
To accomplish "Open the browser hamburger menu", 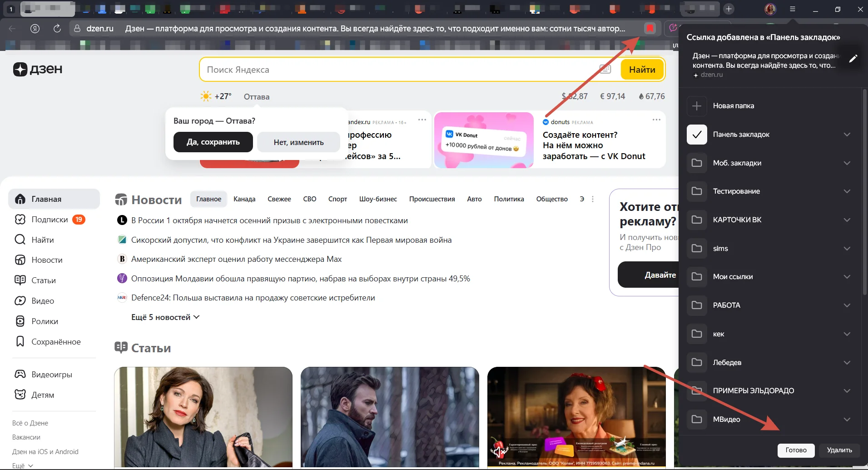I will pos(793,9).
